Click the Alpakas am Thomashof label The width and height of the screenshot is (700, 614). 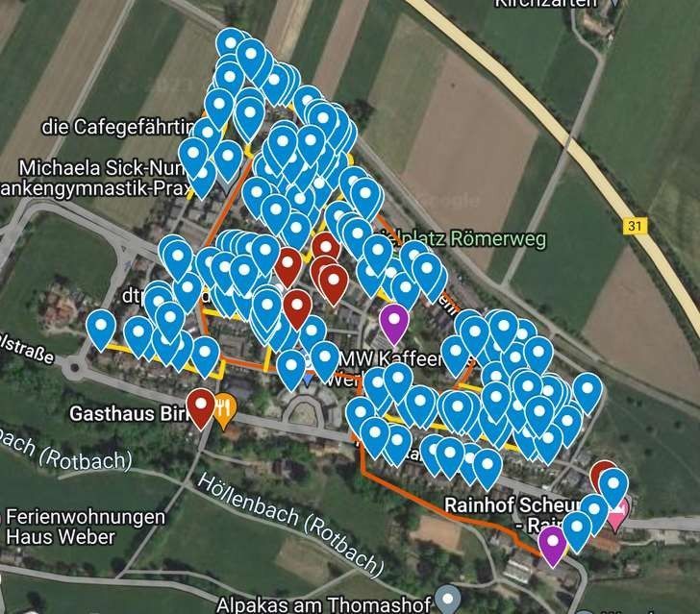(324, 605)
